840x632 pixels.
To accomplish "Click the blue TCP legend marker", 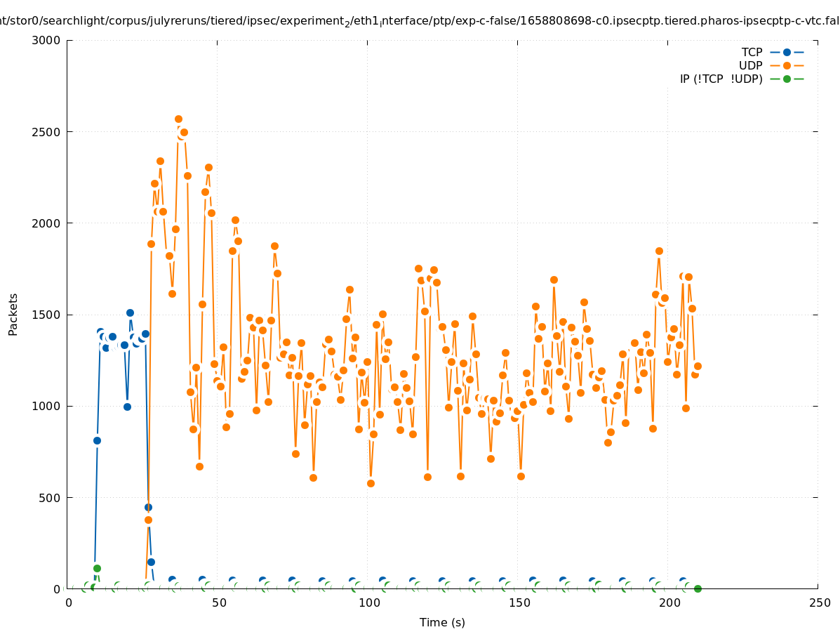I will pos(787,52).
